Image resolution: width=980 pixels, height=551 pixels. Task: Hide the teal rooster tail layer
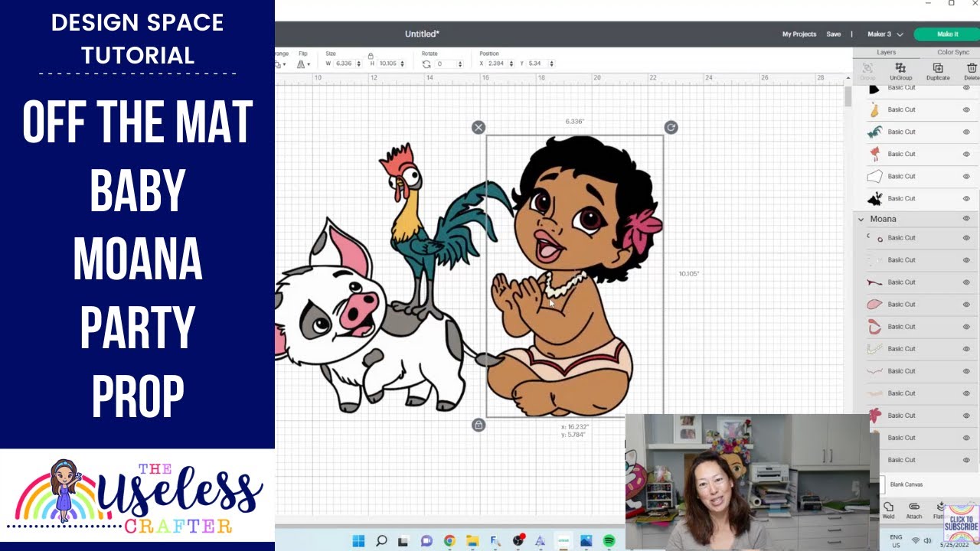coord(966,132)
